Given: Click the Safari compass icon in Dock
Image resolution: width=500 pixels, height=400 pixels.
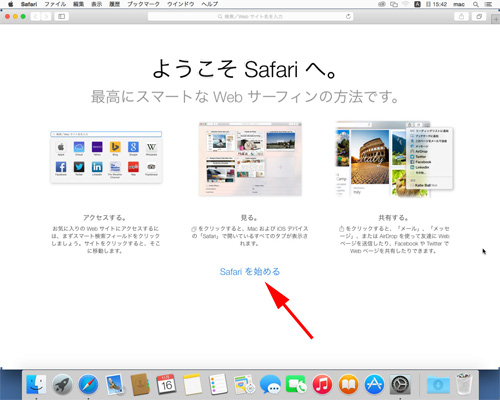Looking at the screenshot, I should 88,384.
